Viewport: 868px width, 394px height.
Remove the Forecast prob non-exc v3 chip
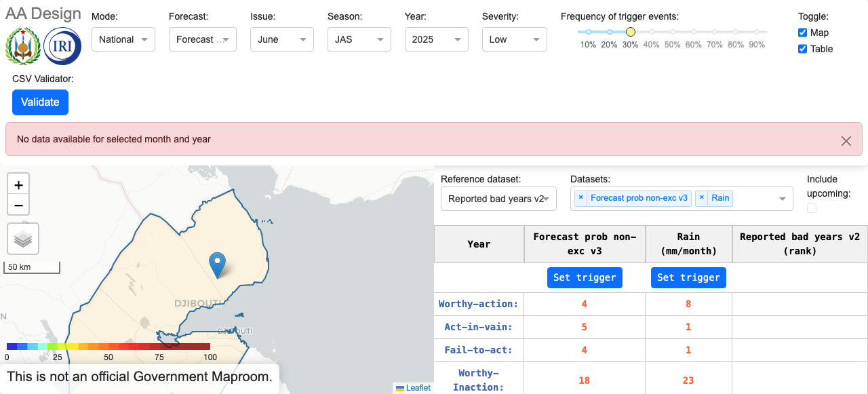pos(580,198)
